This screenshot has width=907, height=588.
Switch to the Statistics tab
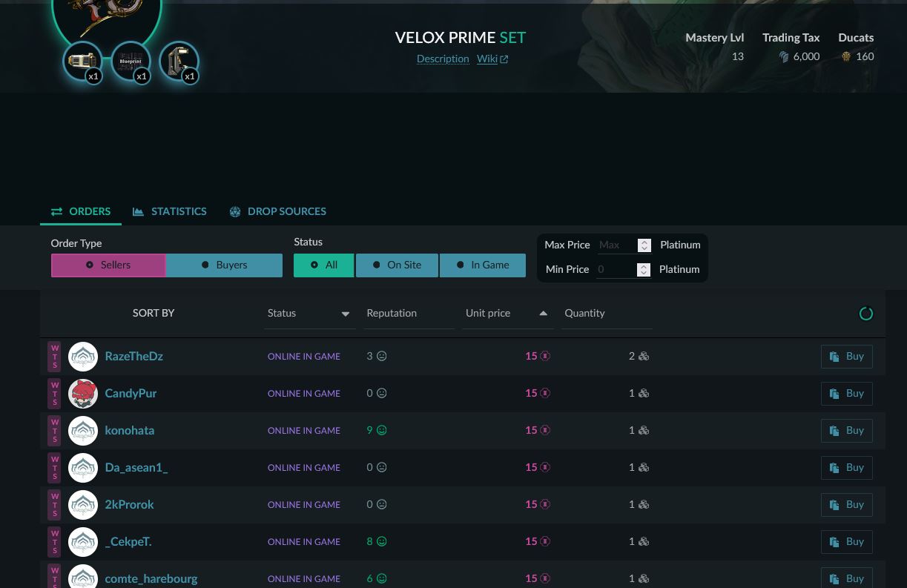click(x=170, y=212)
